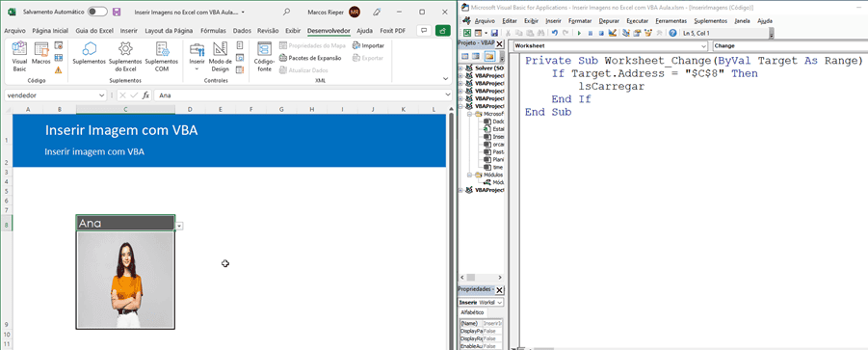Switch to Página Inicial tab
The image size is (868, 350).
tap(50, 31)
